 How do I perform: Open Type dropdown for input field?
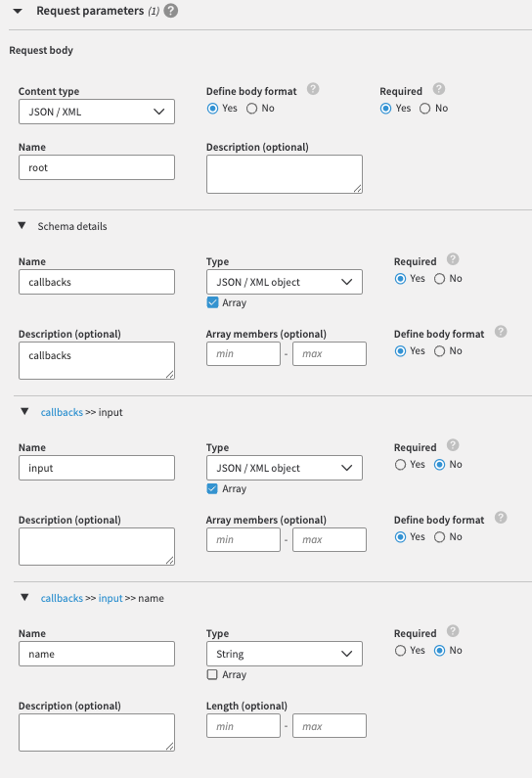pyautogui.click(x=285, y=468)
